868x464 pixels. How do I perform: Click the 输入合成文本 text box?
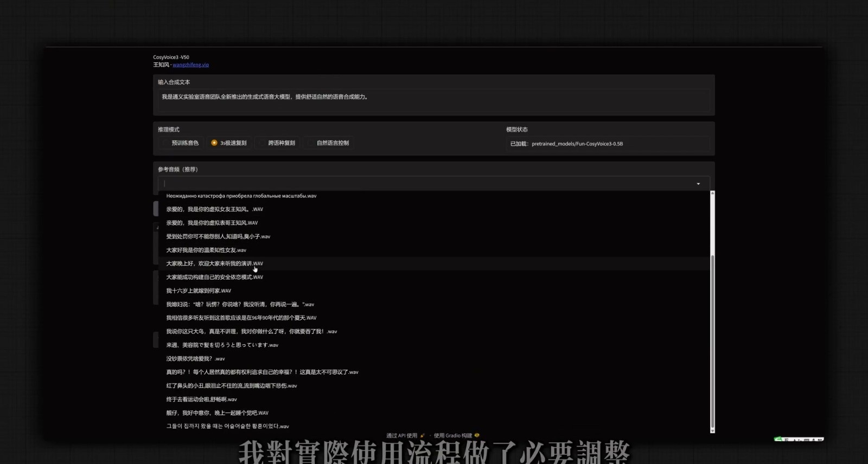coord(433,101)
